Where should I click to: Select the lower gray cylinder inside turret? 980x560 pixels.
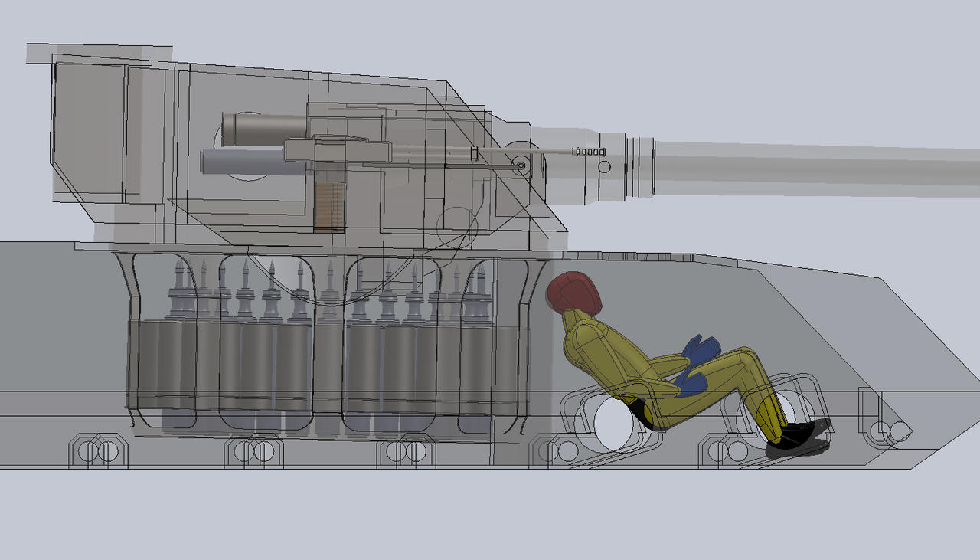pos(256,162)
